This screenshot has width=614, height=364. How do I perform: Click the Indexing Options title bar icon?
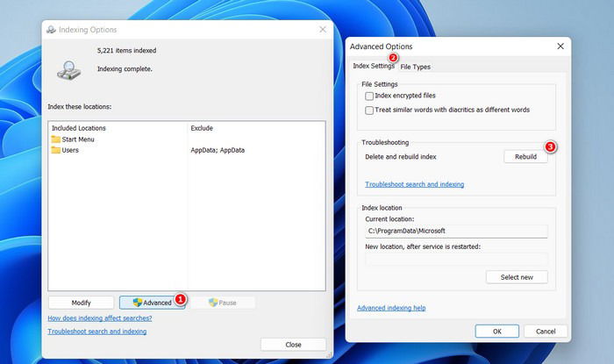(51, 30)
